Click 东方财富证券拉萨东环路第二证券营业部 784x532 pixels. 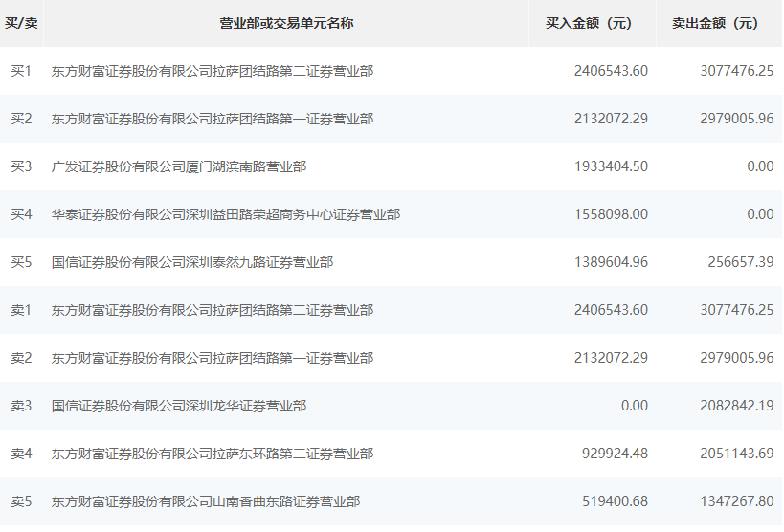coord(213,454)
